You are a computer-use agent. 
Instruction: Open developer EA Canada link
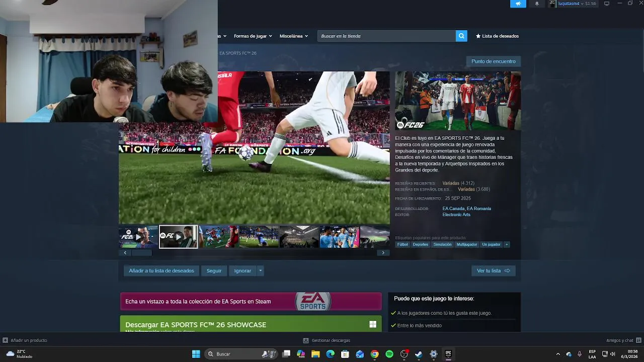pyautogui.click(x=453, y=209)
